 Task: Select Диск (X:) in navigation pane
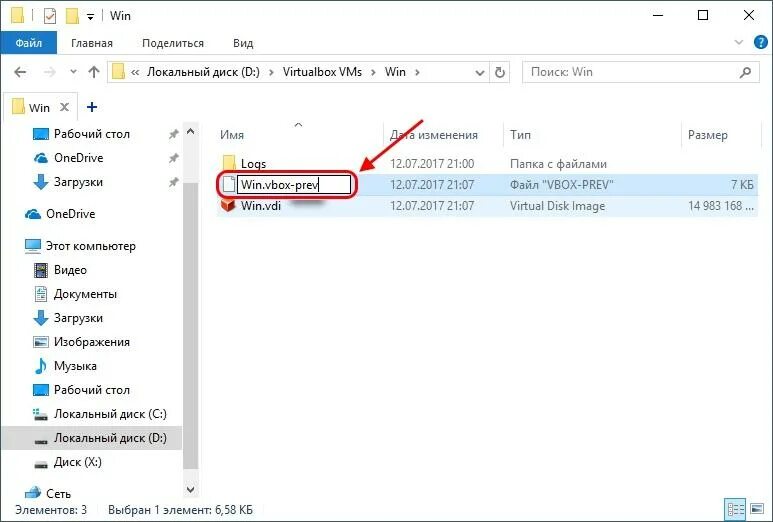(67, 462)
